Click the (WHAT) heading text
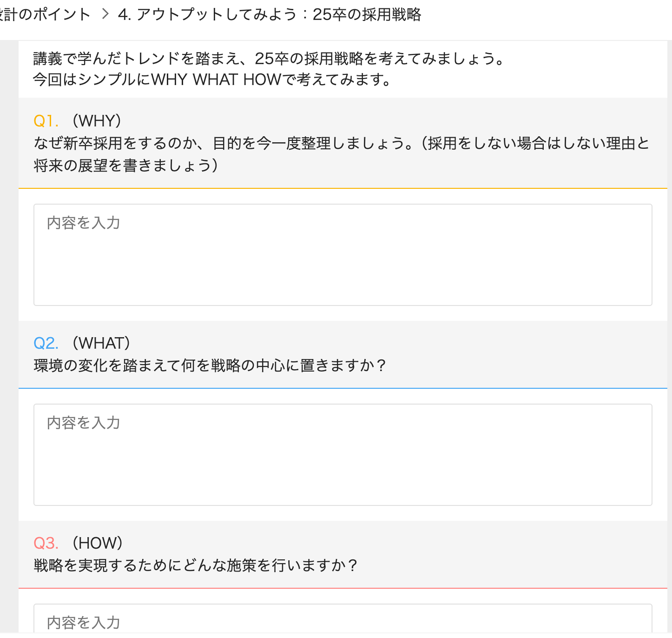Viewport: 672px width, 638px height. tap(101, 343)
